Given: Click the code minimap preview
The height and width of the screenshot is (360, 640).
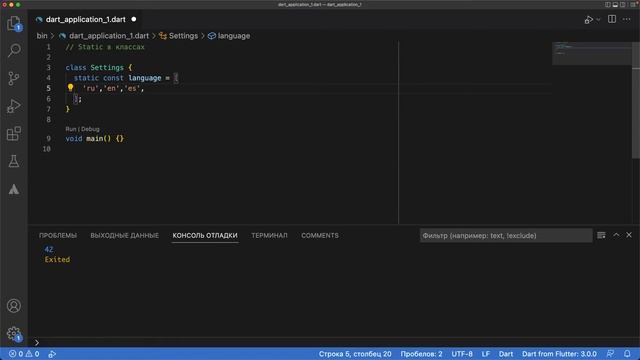Looking at the screenshot, I should (x=592, y=53).
